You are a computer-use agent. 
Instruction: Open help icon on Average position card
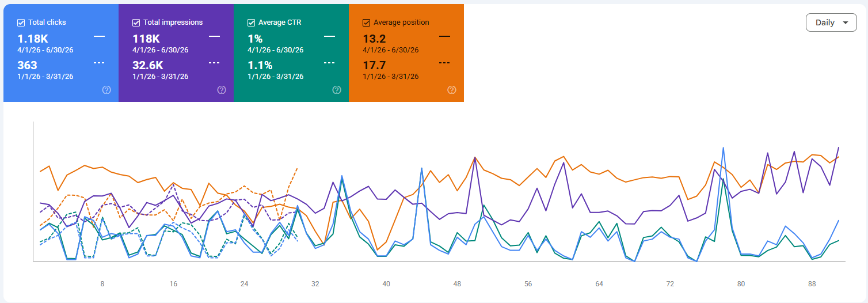point(452,90)
